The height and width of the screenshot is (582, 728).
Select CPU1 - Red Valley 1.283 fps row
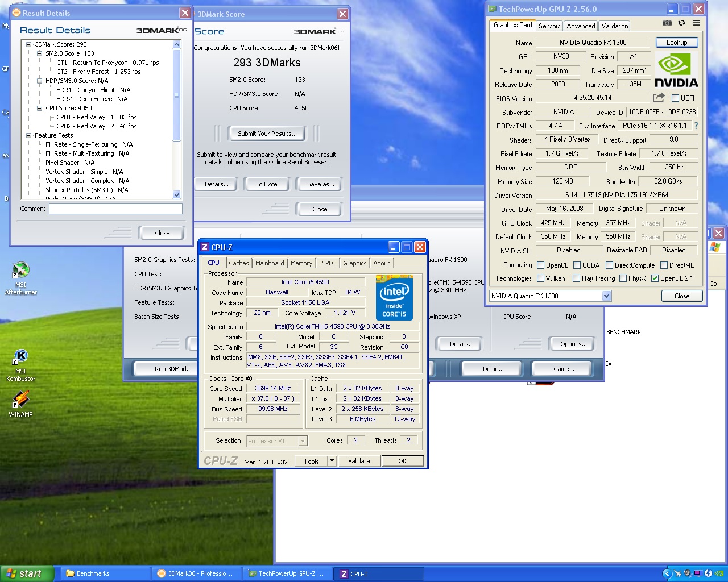[x=96, y=117]
